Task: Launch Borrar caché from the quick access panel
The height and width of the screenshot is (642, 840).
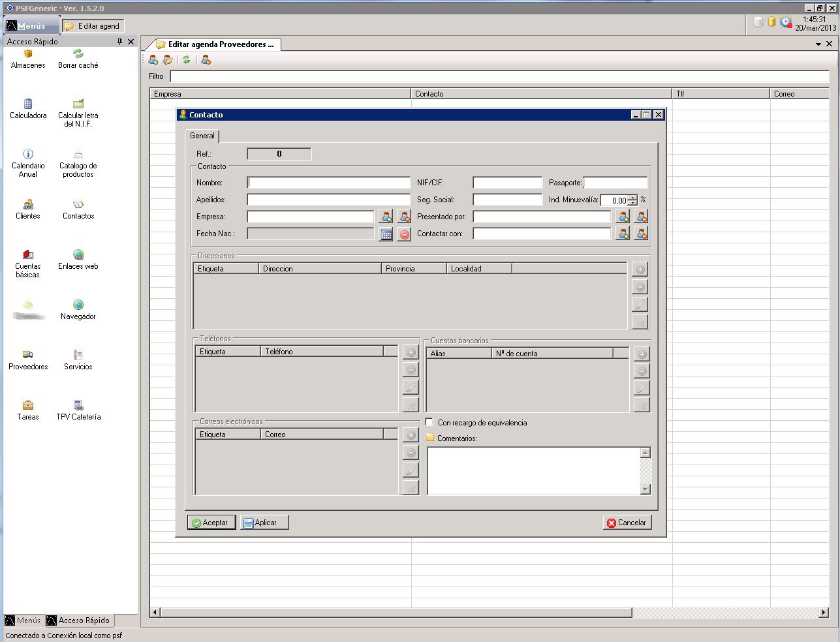Action: (x=78, y=59)
